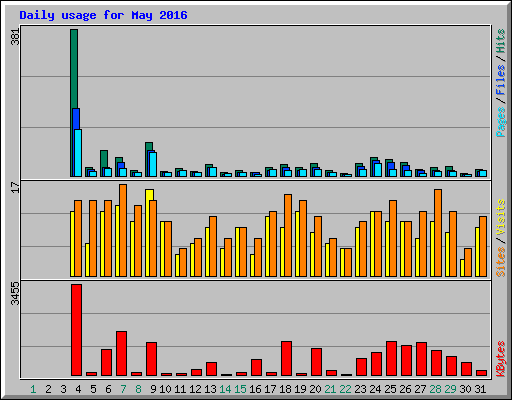
Task: Click day 15 on the x-axis
Action: point(240,389)
